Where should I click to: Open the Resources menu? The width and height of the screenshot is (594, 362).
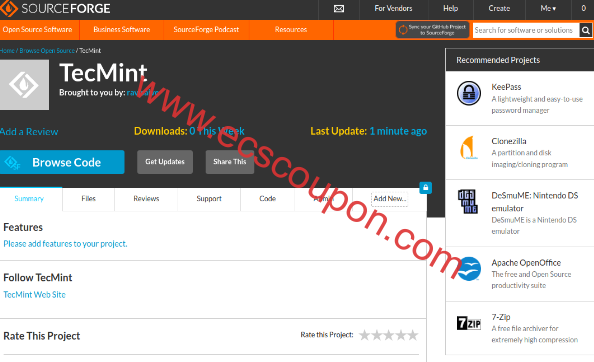point(291,30)
